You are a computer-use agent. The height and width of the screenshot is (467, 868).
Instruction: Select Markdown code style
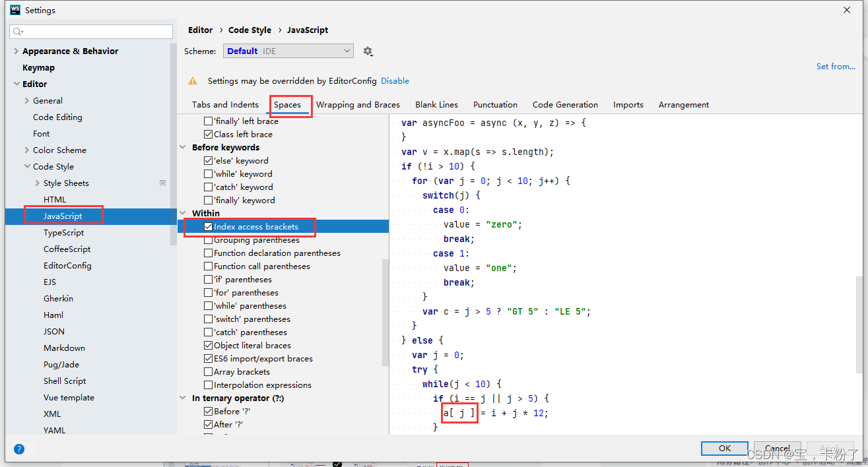pyautogui.click(x=64, y=348)
